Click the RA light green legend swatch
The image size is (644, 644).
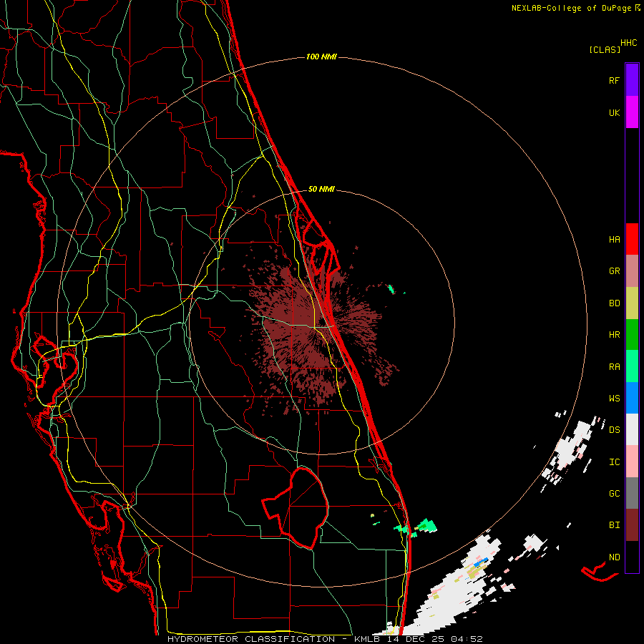[632, 366]
